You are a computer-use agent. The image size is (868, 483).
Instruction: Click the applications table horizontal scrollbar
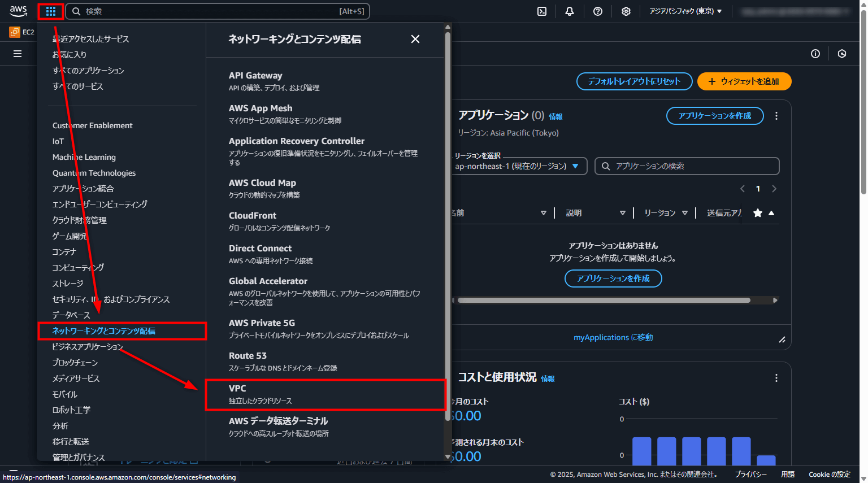604,300
